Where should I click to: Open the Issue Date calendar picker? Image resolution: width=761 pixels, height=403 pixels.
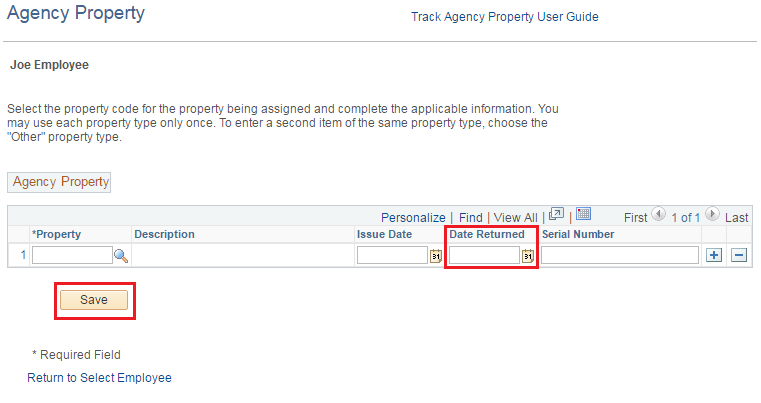[x=436, y=256]
